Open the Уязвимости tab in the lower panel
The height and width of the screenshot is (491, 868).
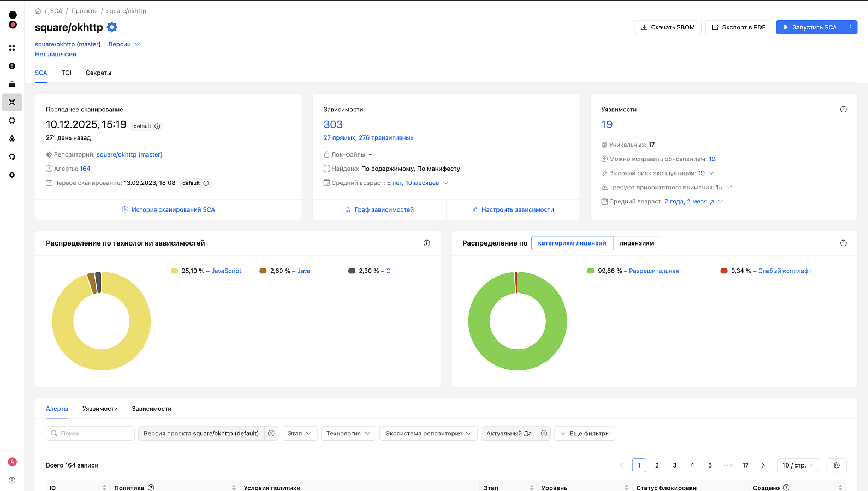[100, 409]
